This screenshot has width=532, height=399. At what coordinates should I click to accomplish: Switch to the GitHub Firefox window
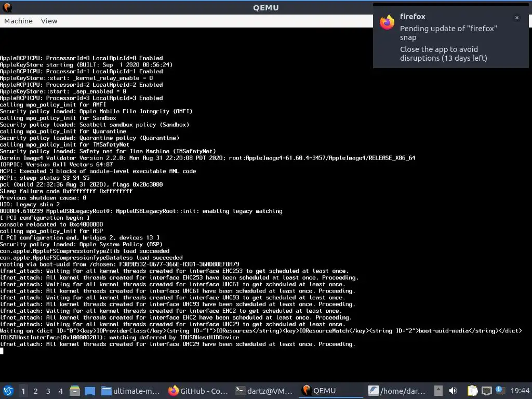pyautogui.click(x=198, y=391)
